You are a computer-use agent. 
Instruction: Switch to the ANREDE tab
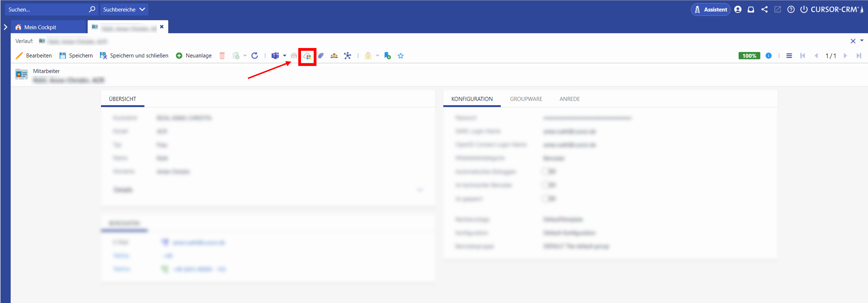569,99
